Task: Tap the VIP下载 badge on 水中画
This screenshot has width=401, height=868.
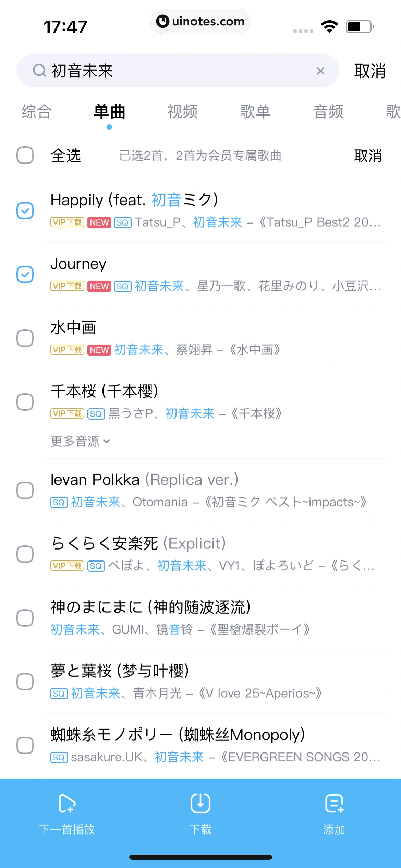Action: (x=67, y=350)
